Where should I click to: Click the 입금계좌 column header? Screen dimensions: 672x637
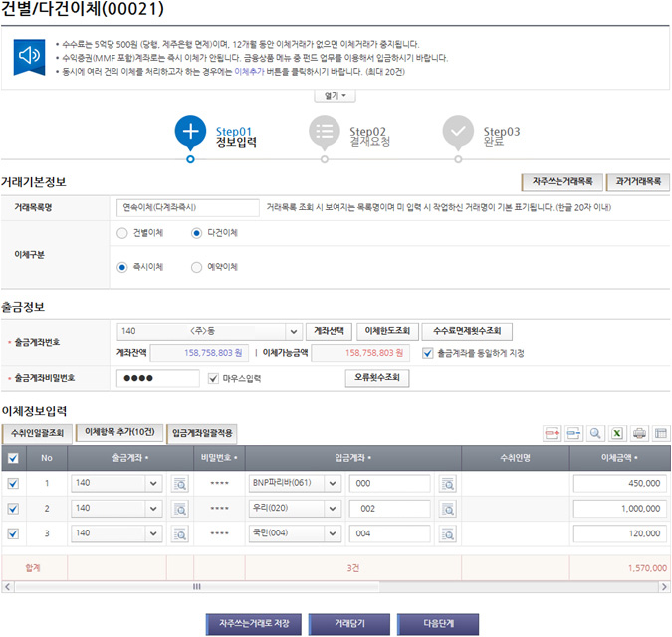point(353,458)
